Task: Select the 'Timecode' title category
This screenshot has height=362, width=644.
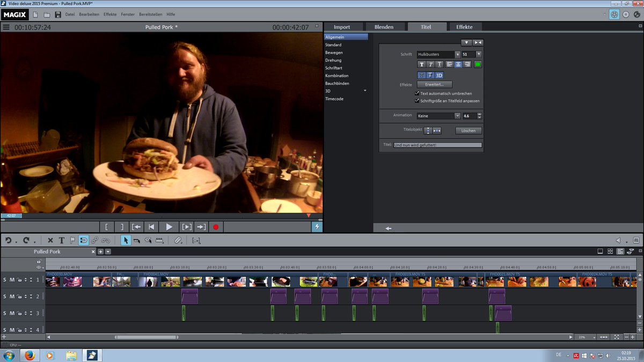Action: coord(334,99)
